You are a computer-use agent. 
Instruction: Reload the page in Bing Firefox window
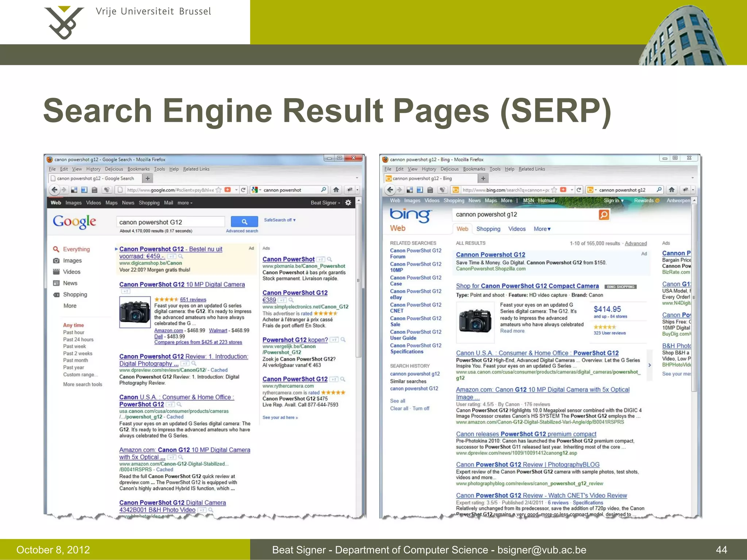579,190
